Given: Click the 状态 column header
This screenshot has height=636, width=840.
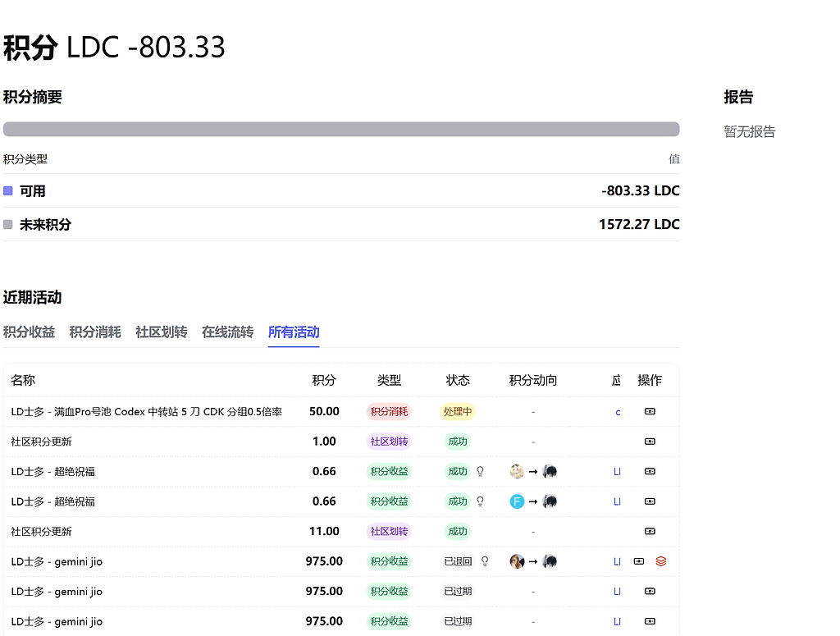Looking at the screenshot, I should click(x=458, y=381).
